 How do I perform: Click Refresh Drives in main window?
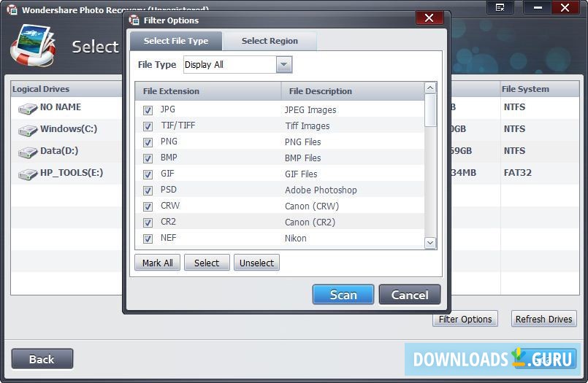pos(543,319)
